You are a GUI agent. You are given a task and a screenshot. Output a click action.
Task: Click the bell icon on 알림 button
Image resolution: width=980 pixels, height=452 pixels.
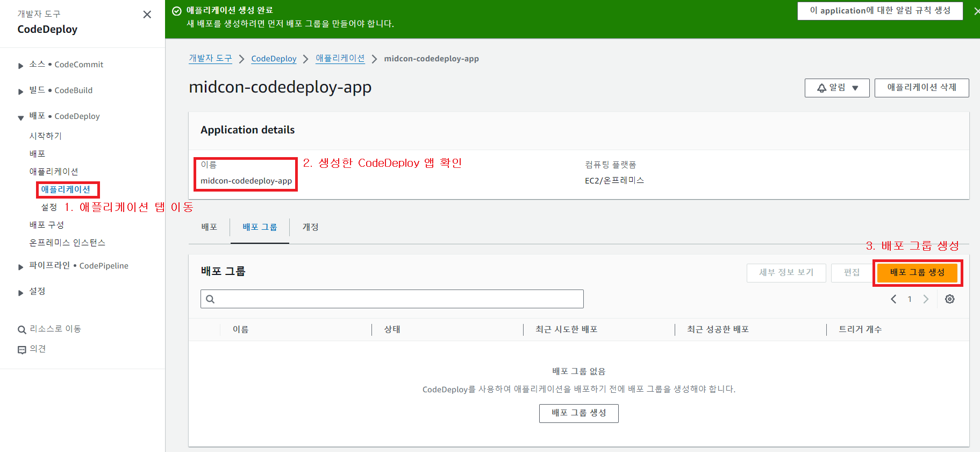coord(821,88)
